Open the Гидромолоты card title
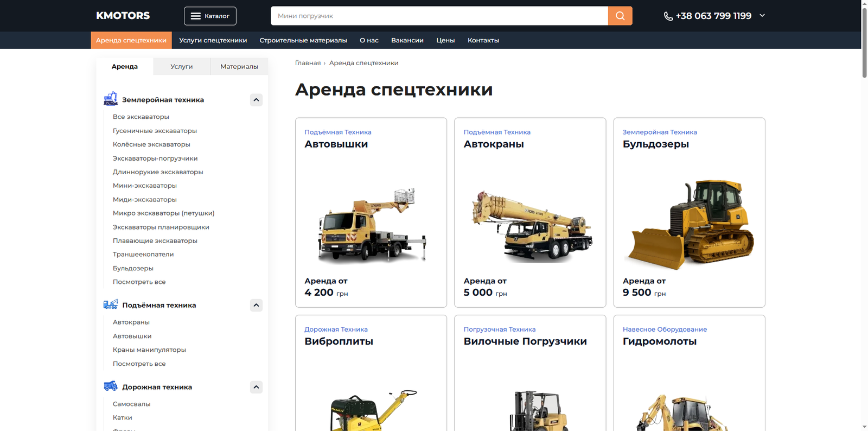The image size is (868, 431). point(660,341)
